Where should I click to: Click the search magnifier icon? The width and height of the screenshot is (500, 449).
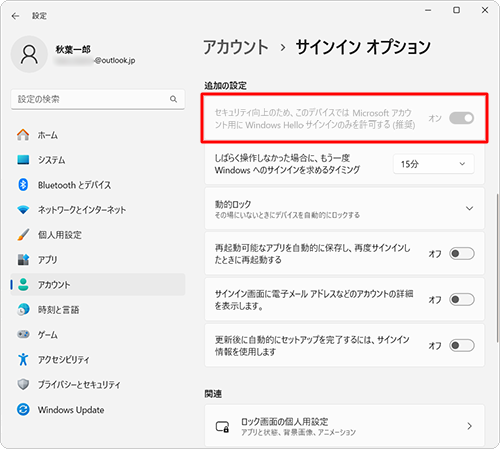coord(173,99)
